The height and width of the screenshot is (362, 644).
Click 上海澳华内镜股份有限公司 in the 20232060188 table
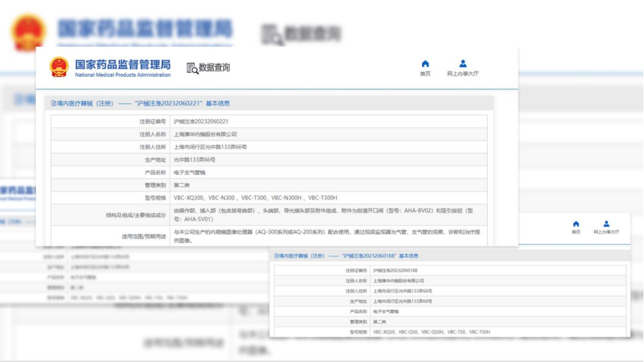pos(398,281)
